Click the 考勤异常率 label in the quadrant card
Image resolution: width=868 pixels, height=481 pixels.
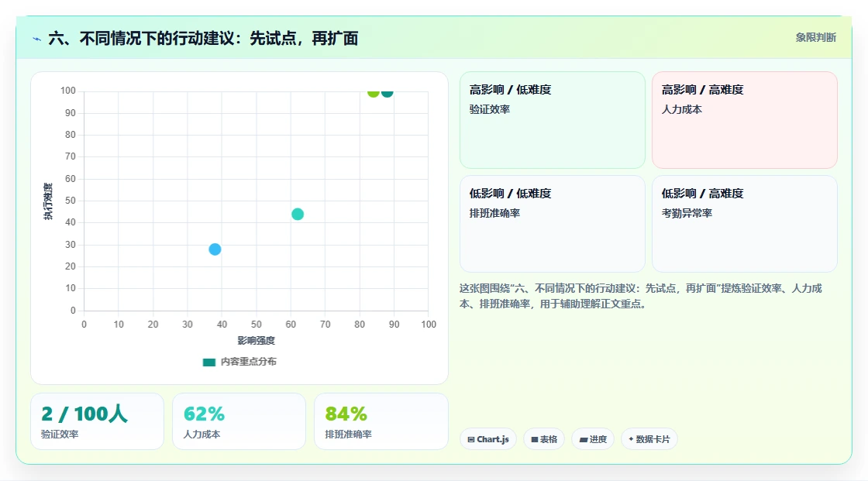[687, 213]
